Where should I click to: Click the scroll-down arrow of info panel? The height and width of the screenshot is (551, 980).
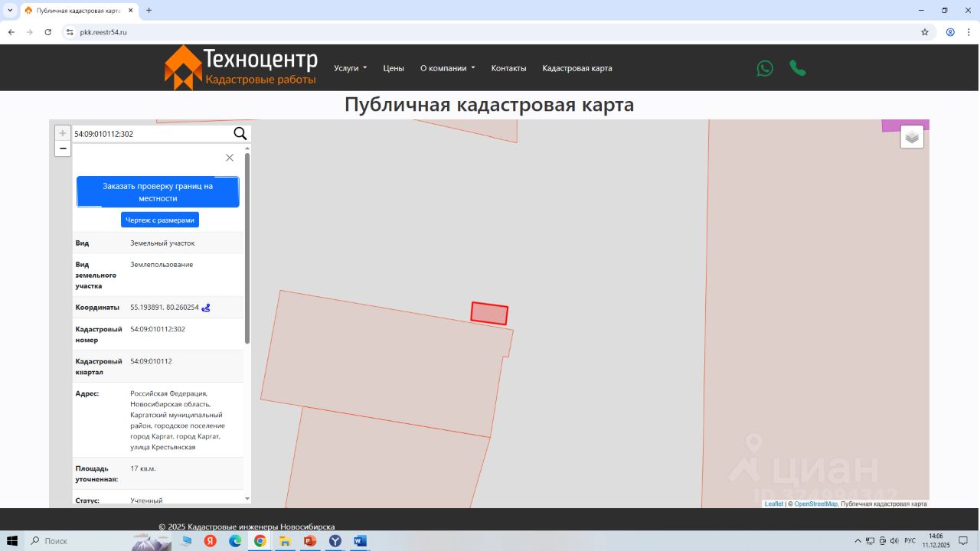tap(247, 498)
